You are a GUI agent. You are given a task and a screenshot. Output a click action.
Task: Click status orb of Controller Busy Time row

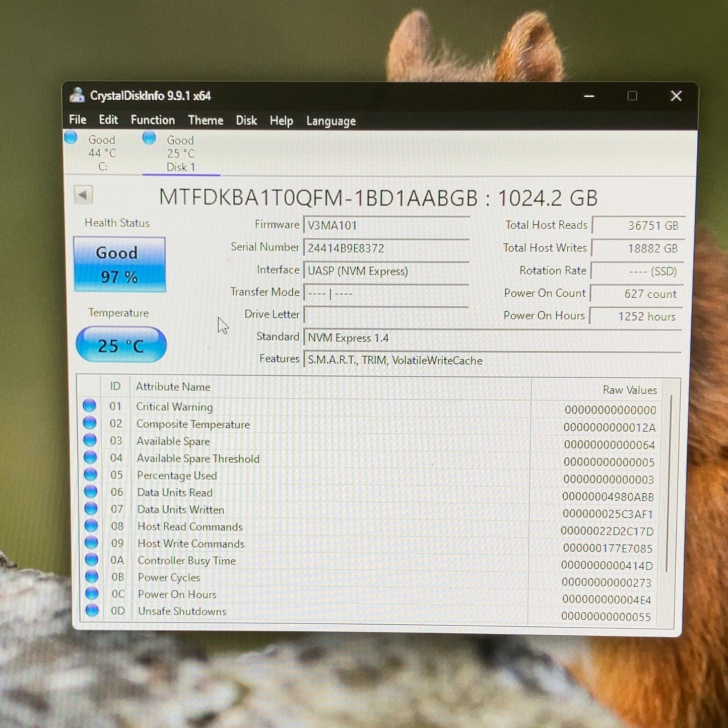click(92, 559)
